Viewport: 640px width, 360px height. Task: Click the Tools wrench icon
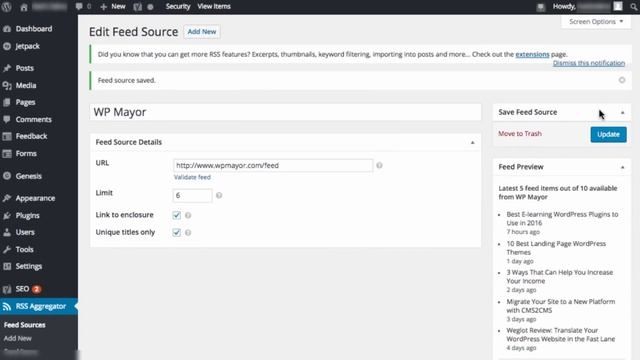(x=7, y=249)
